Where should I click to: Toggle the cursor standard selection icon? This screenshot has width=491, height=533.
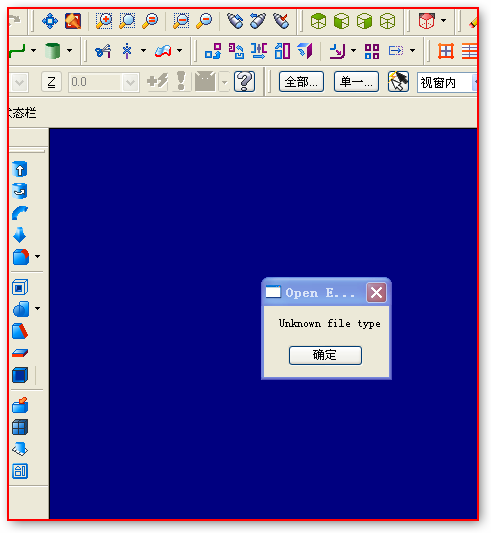[x=398, y=82]
